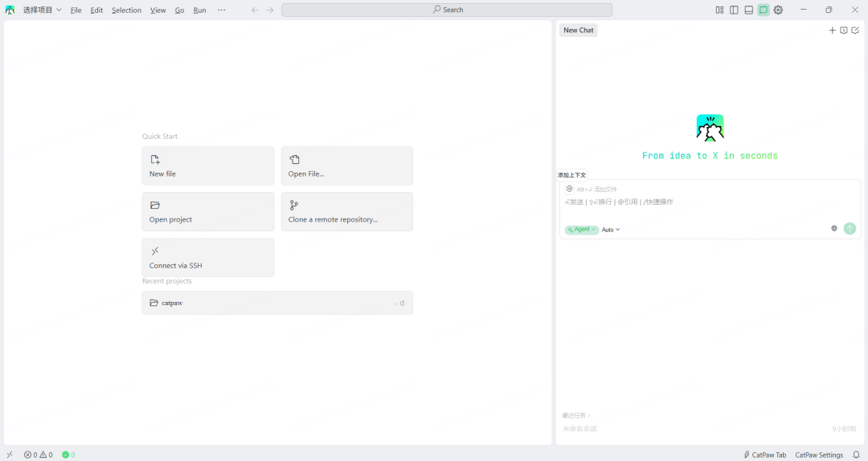Click the top Search box

click(x=447, y=10)
